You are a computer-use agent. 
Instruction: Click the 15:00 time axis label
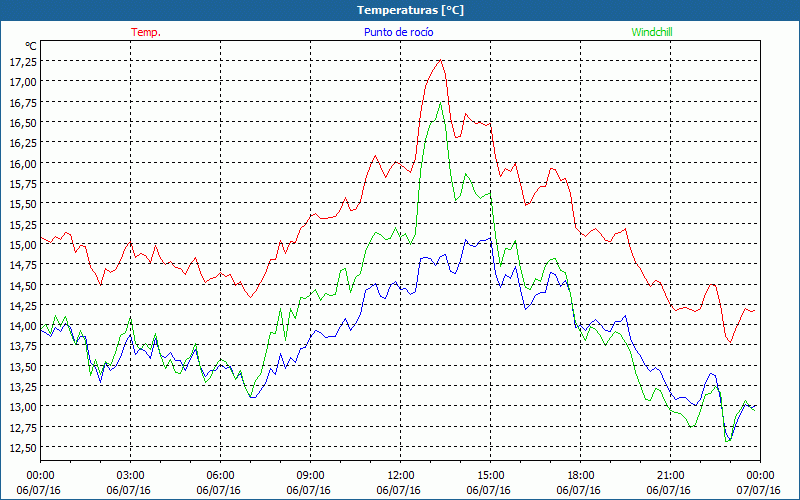click(490, 476)
